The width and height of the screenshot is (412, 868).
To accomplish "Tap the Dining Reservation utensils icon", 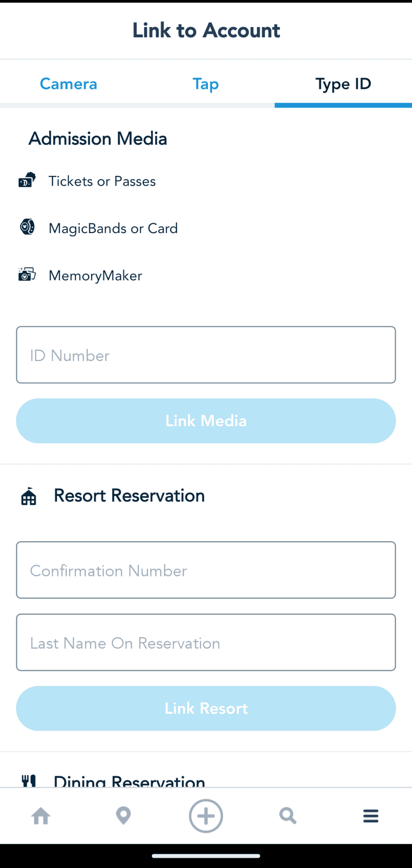I will pos(29,780).
